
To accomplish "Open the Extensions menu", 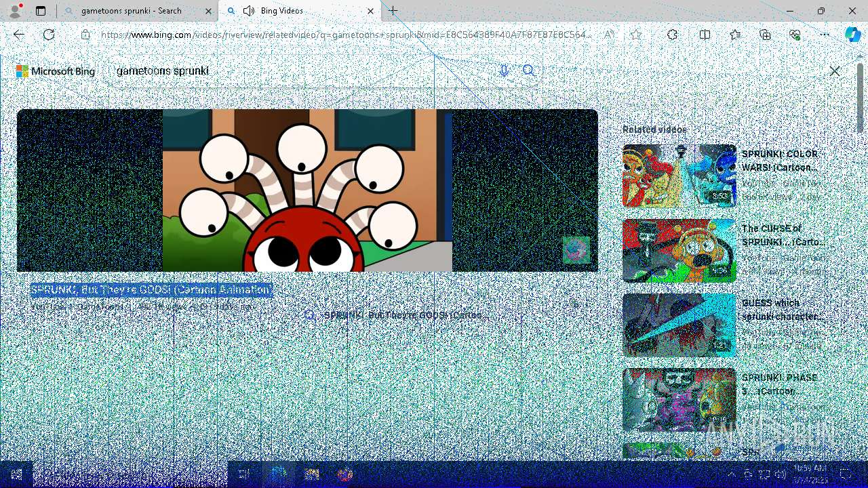I will tap(672, 35).
